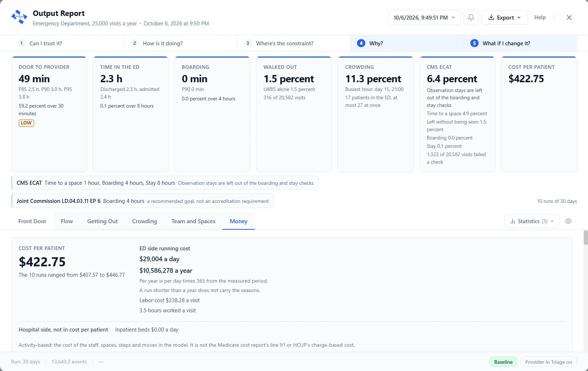Viewport: 588px width, 371px height.
Task: Select the Money tab
Action: click(239, 221)
